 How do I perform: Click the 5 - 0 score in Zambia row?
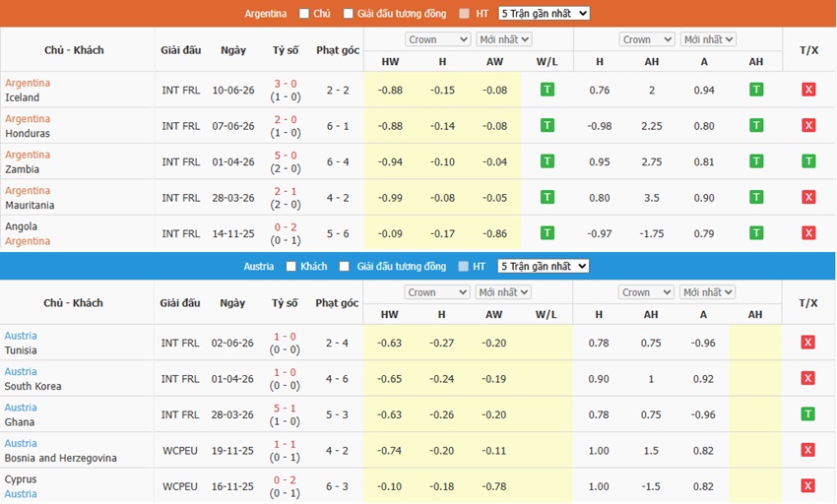click(286, 155)
